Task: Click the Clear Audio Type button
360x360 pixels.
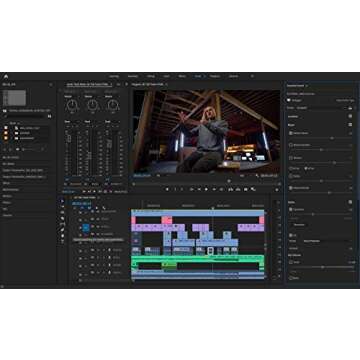Action: click(x=345, y=100)
